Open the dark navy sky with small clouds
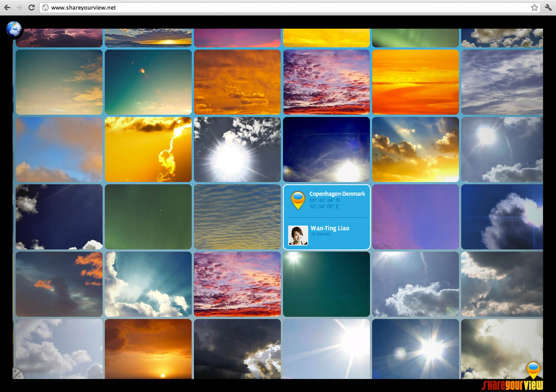Screen dimensions: 556x392 tap(59, 217)
